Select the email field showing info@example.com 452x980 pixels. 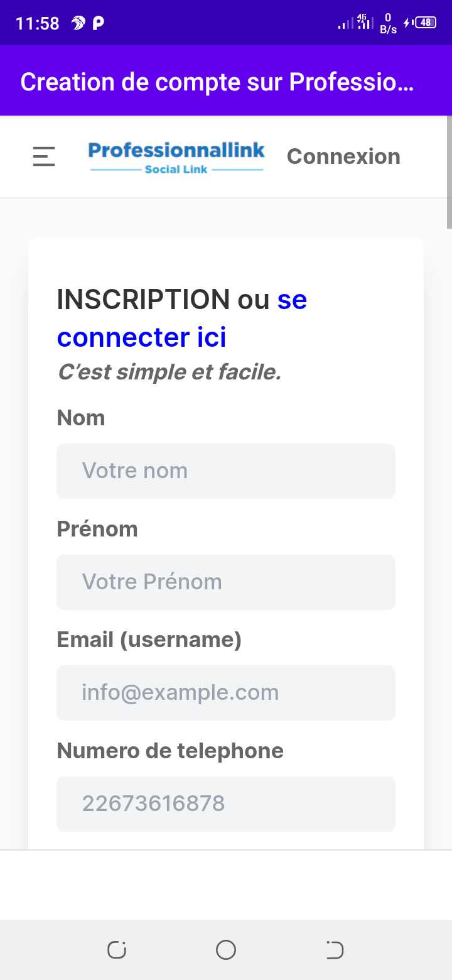226,693
